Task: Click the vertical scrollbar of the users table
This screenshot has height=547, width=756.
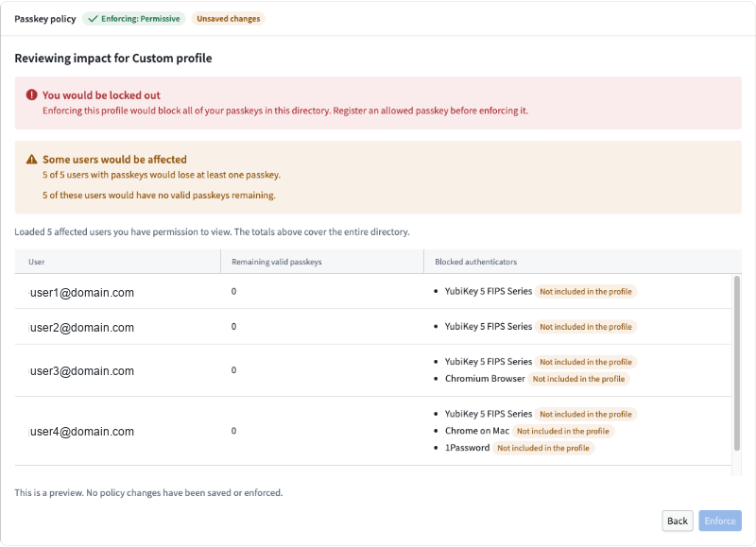Action: point(736,364)
